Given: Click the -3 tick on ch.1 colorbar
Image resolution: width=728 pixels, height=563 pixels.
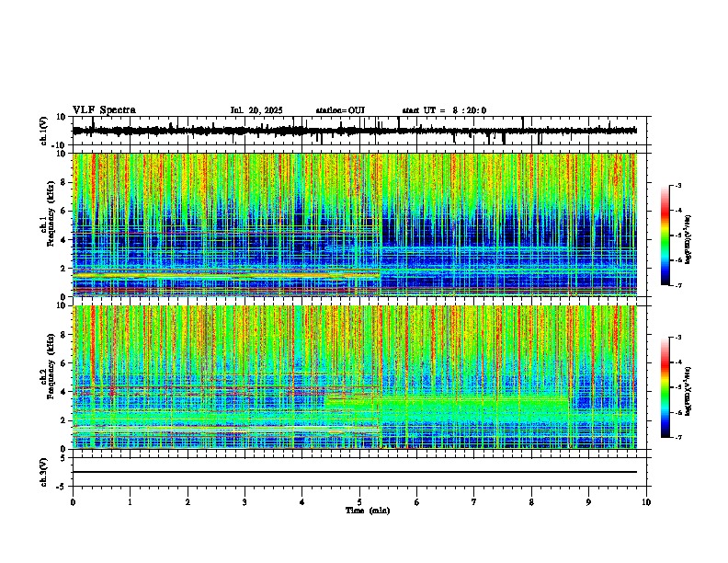Looking at the screenshot, I should (677, 186).
